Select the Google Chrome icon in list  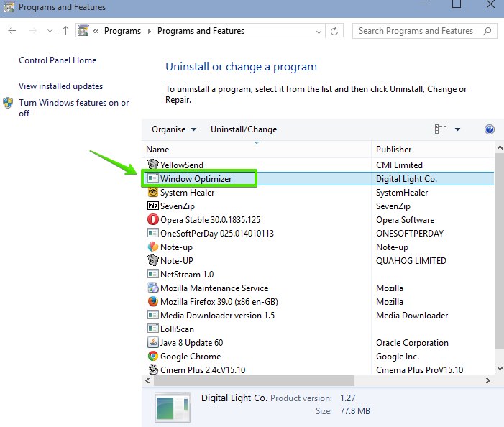tap(152, 357)
